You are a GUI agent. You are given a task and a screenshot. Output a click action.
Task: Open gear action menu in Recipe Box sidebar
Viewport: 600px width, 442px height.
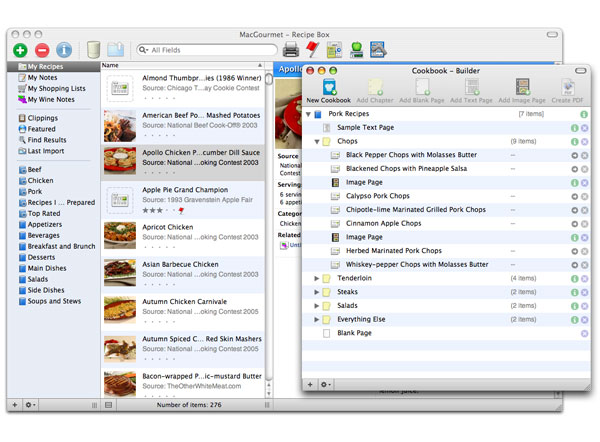(30, 404)
